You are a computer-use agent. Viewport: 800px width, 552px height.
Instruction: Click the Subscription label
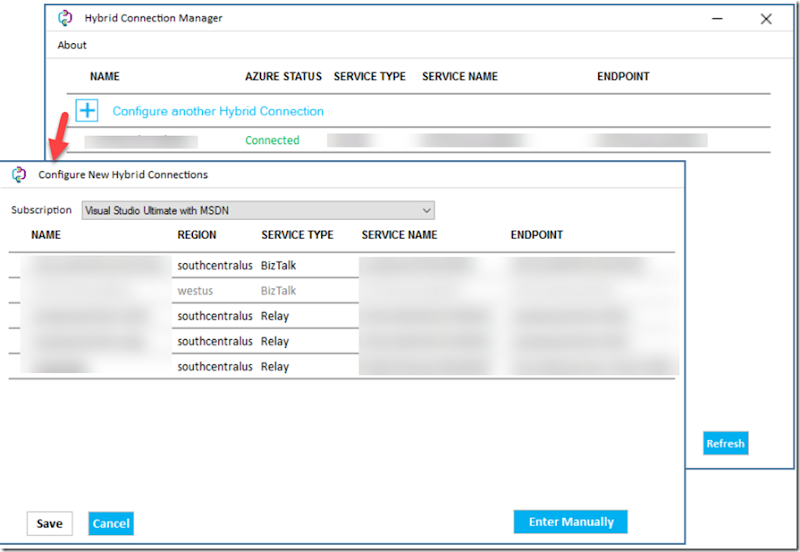point(41,210)
